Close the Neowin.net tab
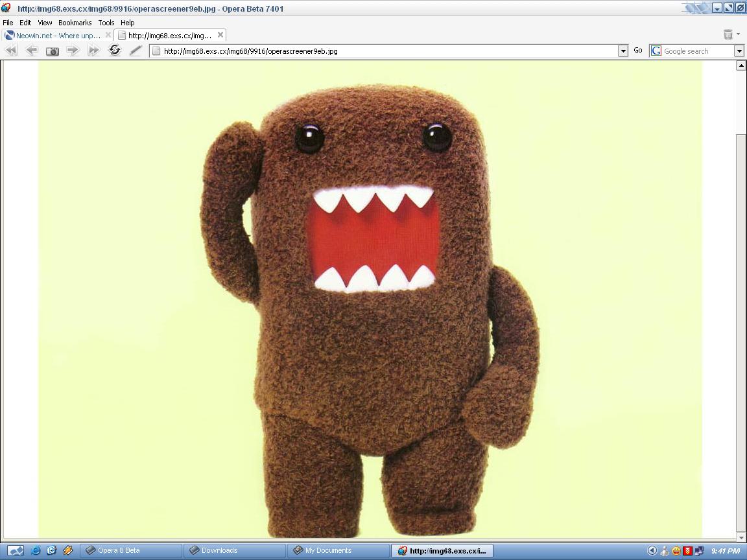The image size is (747, 560). coord(108,36)
